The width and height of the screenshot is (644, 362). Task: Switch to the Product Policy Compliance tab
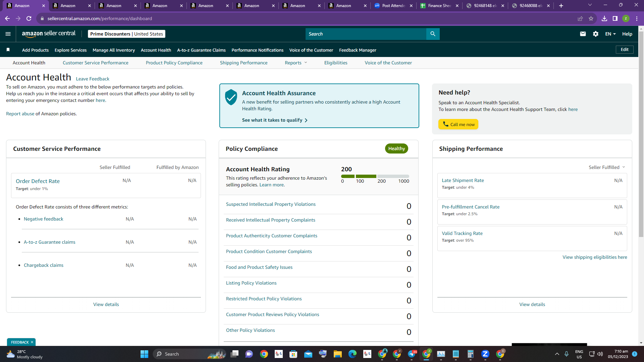(174, 63)
